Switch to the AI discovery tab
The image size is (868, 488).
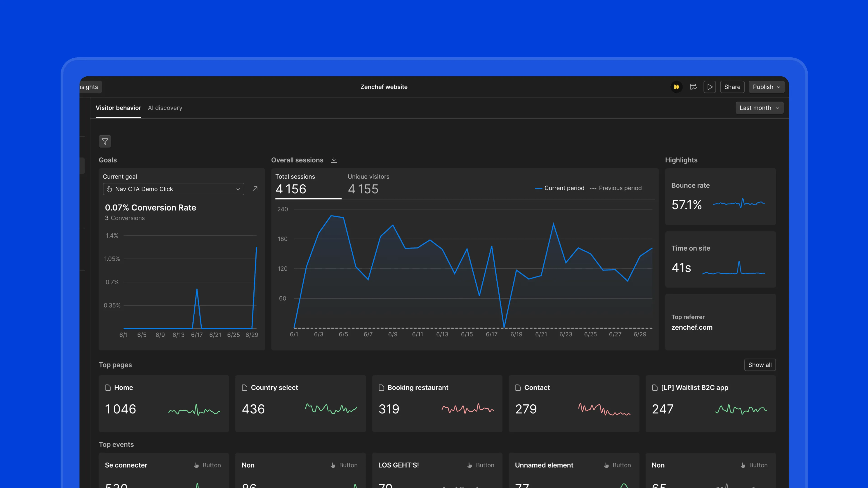click(165, 108)
